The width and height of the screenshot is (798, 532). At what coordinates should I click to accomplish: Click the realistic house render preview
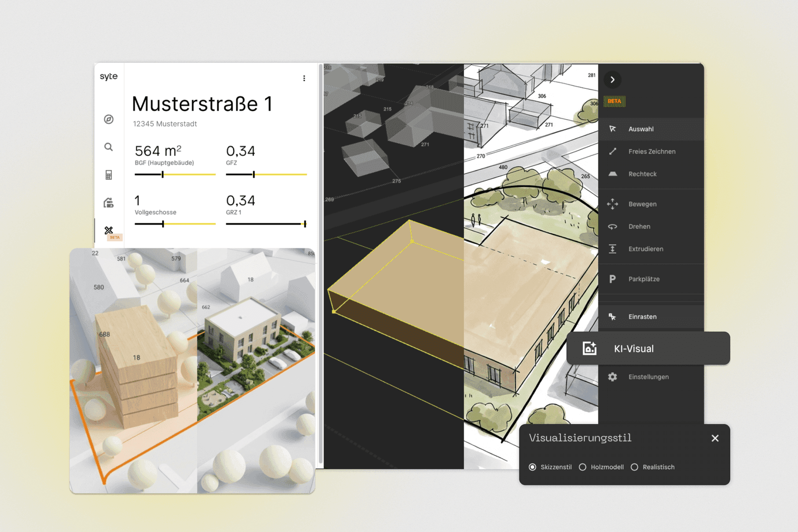256,371
